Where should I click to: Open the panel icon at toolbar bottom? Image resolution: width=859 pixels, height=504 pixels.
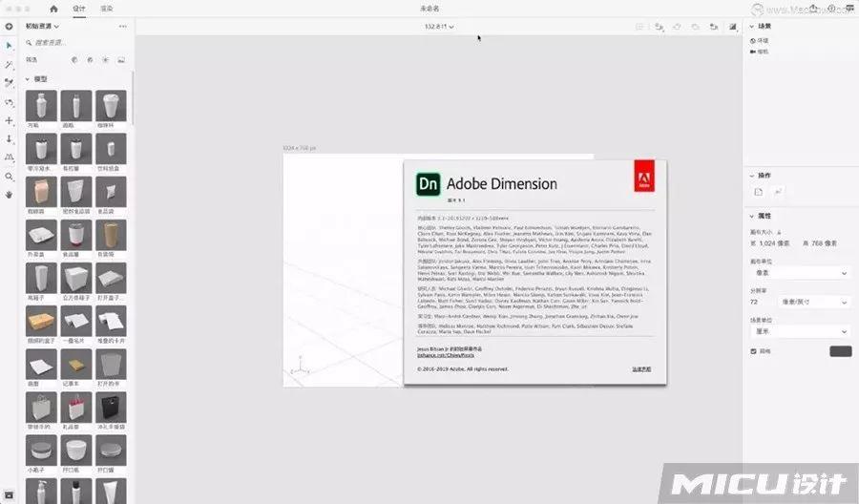click(x=9, y=495)
